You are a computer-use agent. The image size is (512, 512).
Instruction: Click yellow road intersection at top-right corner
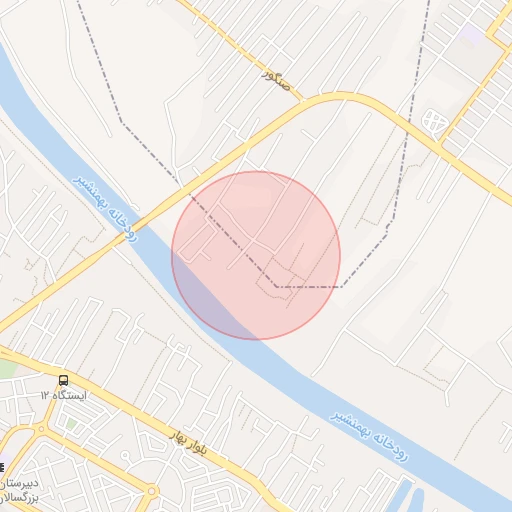click(496, 36)
